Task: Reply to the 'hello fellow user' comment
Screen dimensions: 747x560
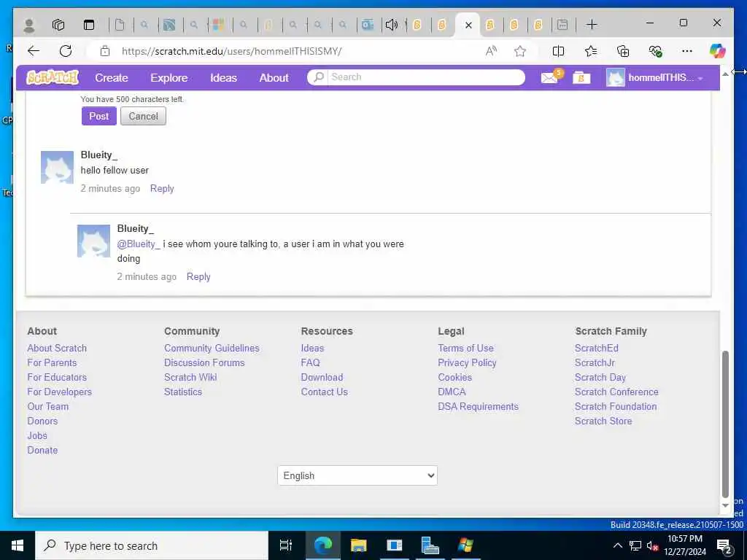Action: coord(162,189)
